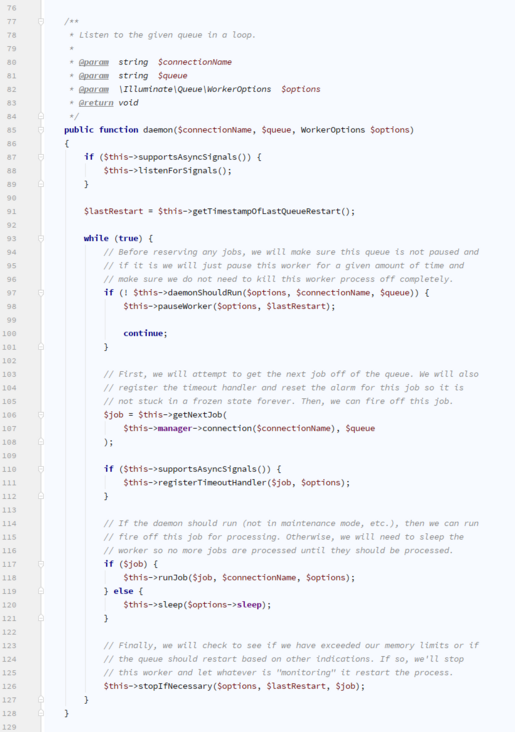Click line number 126 in the gutter
The height and width of the screenshot is (732, 515).
[x=9, y=686]
